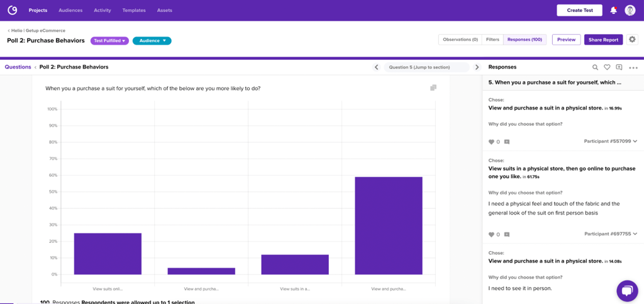Click the 25% 'View suits onli...' bar
Image resolution: width=644 pixels, height=304 pixels.
(x=108, y=254)
